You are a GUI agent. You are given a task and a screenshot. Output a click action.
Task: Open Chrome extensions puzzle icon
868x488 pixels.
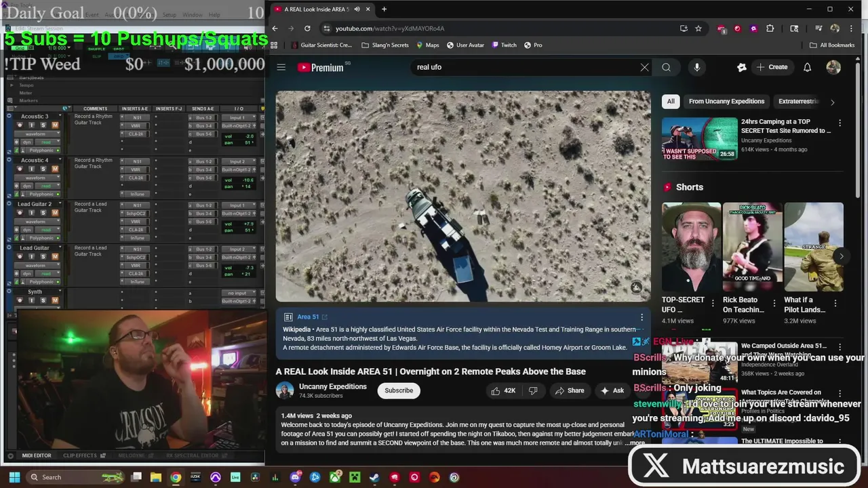click(770, 28)
